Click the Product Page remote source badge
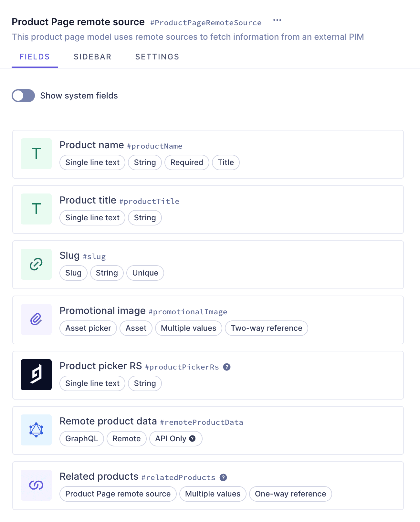This screenshot has width=420, height=522. [x=118, y=494]
